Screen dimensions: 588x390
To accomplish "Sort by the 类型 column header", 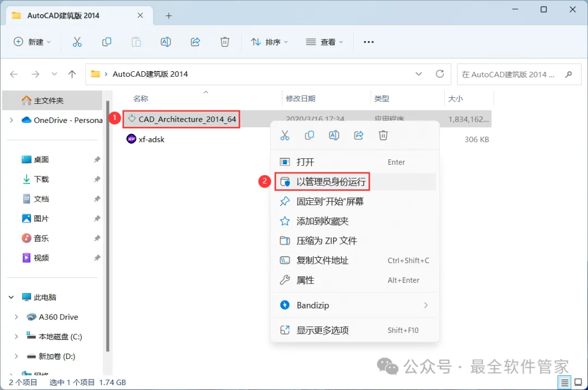I will pos(382,98).
